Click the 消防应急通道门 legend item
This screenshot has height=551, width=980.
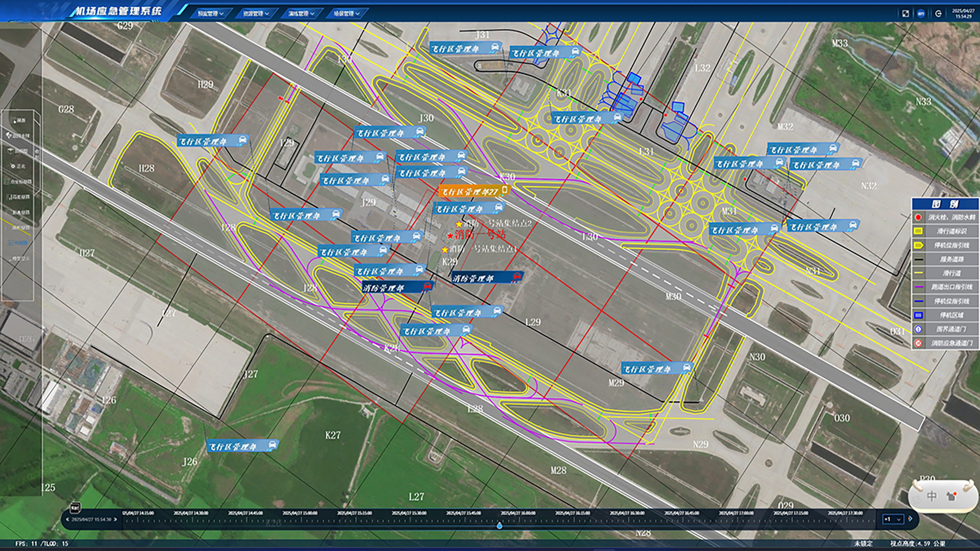(945, 343)
